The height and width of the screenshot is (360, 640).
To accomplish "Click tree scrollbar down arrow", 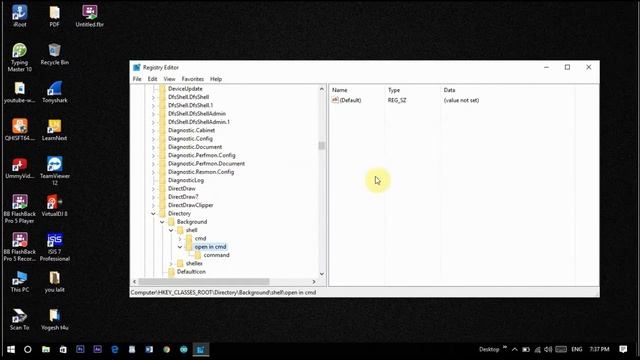I will (x=322, y=274).
